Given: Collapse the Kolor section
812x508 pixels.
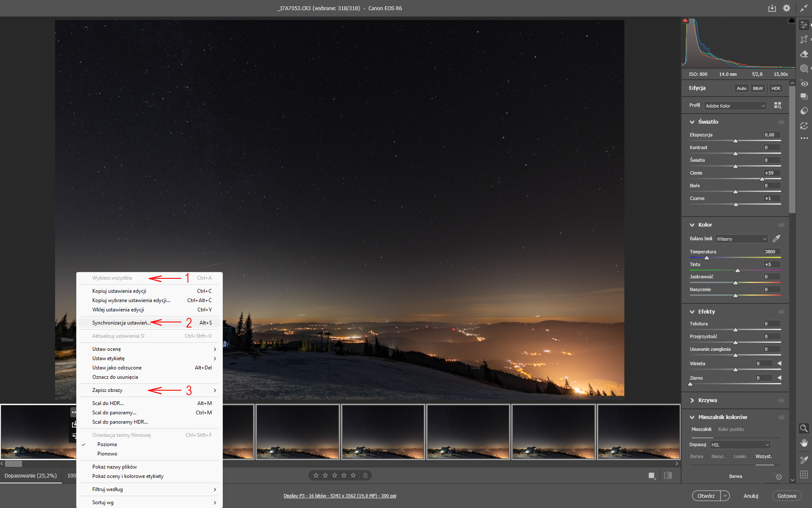Looking at the screenshot, I should (x=692, y=225).
